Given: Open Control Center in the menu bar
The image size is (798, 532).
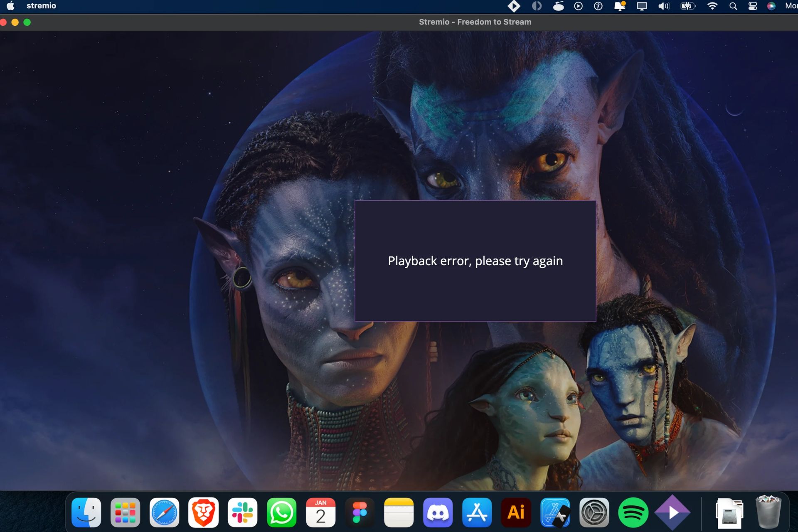Looking at the screenshot, I should click(x=753, y=6).
